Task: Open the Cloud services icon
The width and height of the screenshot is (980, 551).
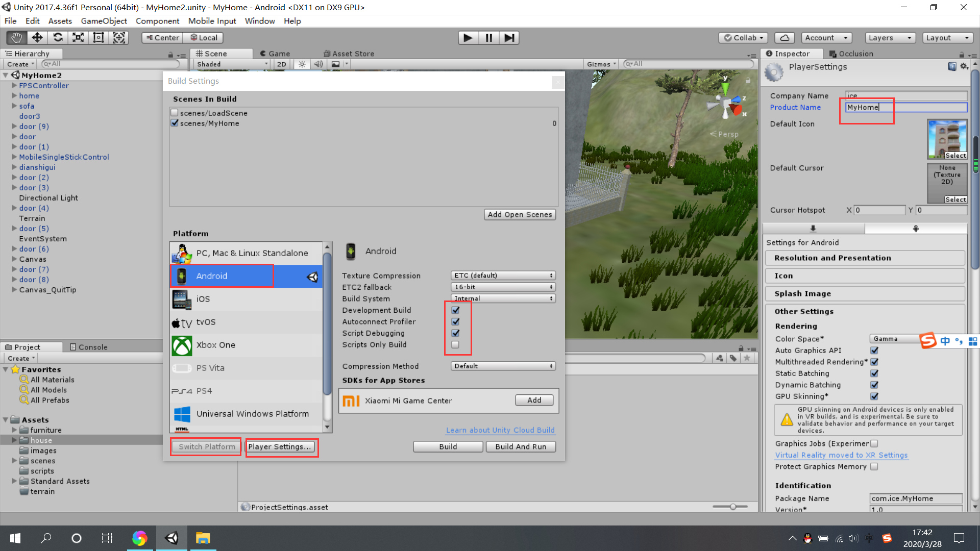Action: pyautogui.click(x=785, y=38)
